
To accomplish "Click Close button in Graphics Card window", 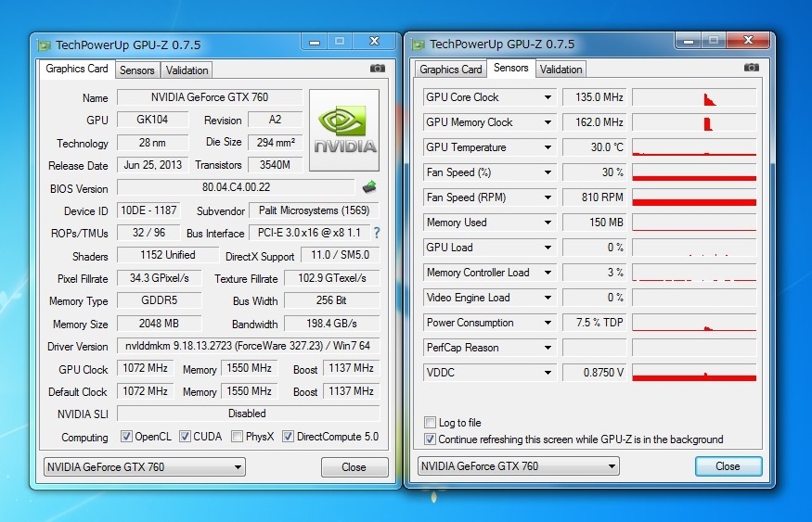I will coord(354,467).
